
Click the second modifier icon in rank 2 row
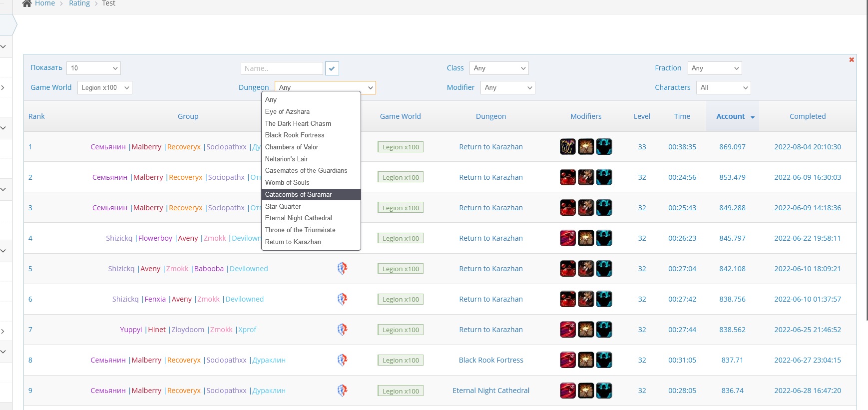coord(586,177)
